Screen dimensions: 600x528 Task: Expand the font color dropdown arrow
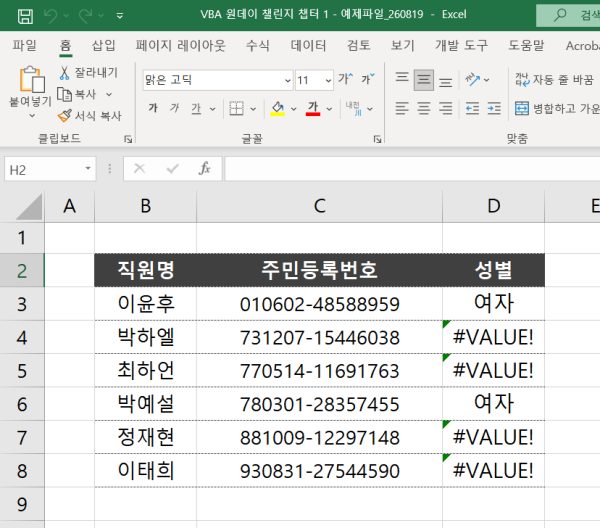tap(329, 109)
